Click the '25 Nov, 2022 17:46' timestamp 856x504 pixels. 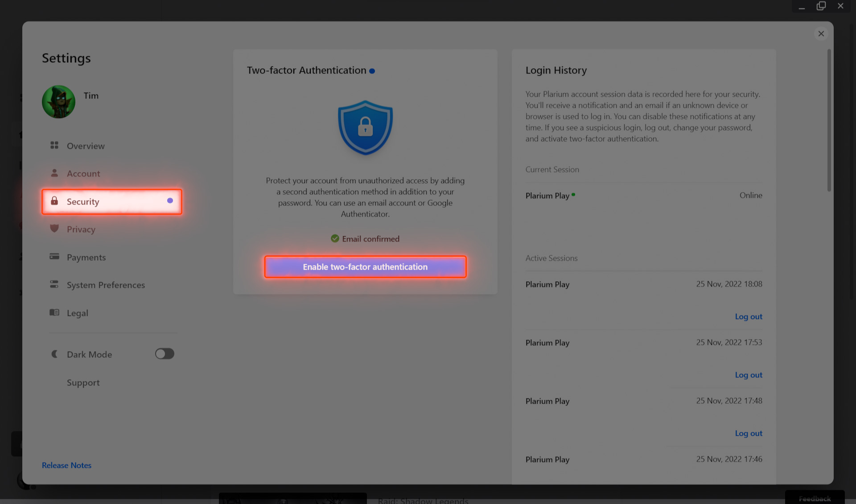click(x=729, y=459)
